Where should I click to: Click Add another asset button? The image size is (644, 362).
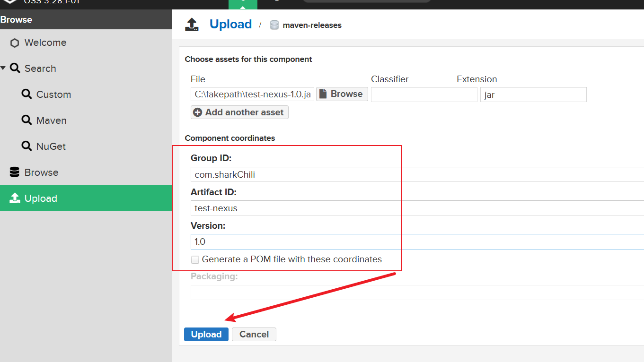point(239,112)
